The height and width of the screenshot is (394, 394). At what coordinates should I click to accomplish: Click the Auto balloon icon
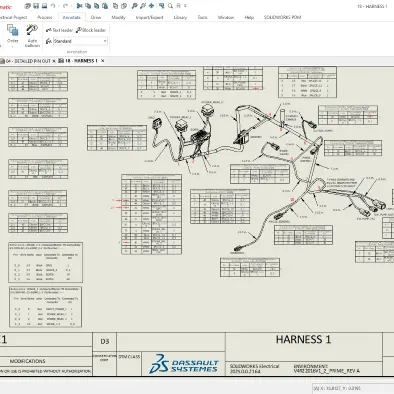point(32,30)
